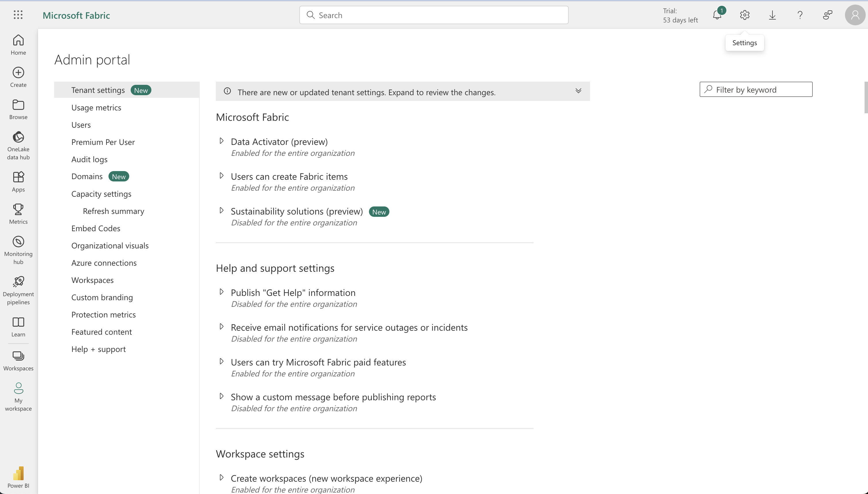Go to Home in the left rail
The height and width of the screenshot is (494, 868).
tap(18, 45)
